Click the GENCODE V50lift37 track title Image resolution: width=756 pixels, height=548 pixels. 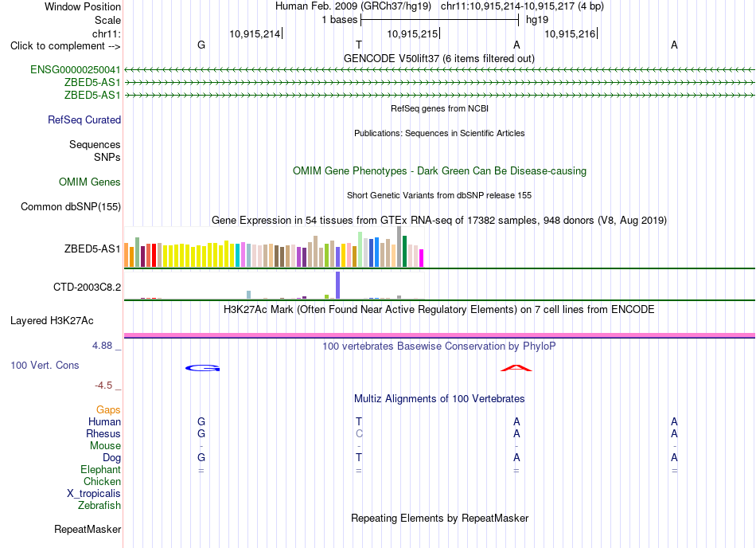439,58
